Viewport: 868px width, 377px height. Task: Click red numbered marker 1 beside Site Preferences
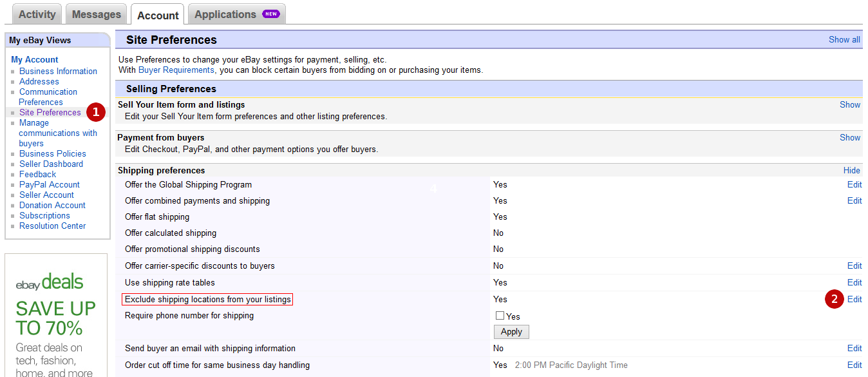(95, 112)
